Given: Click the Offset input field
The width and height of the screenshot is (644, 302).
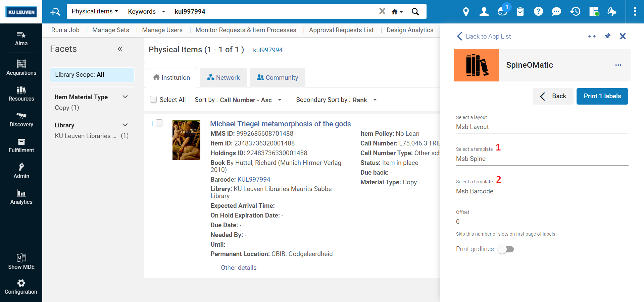Looking at the screenshot, I should [542, 222].
